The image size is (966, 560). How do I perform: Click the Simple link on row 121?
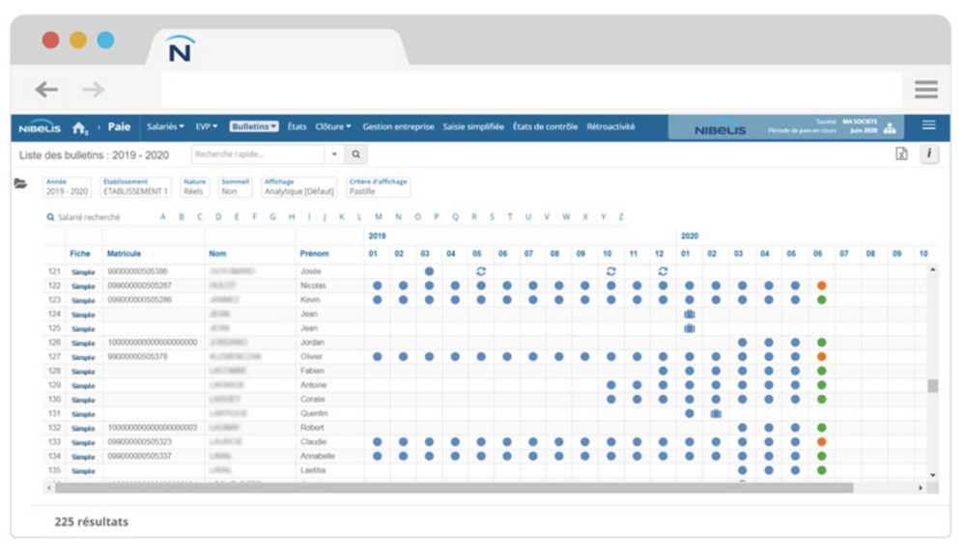pos(81,271)
